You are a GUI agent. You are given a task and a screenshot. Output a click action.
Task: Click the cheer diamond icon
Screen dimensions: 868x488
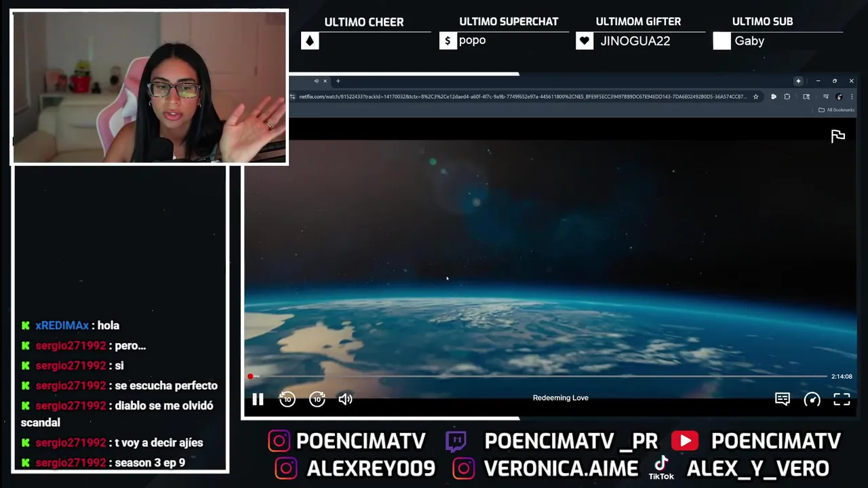pyautogui.click(x=309, y=41)
